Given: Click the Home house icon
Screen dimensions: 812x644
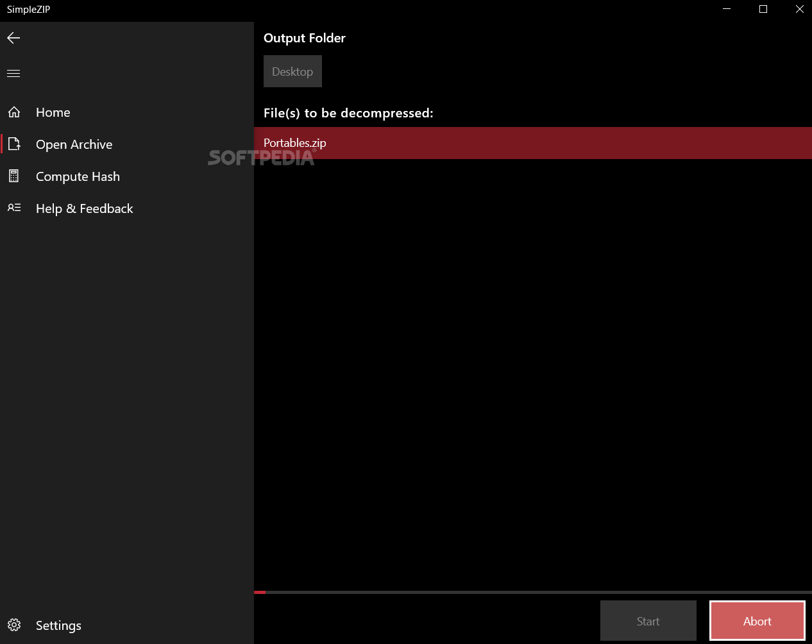Looking at the screenshot, I should 14,112.
